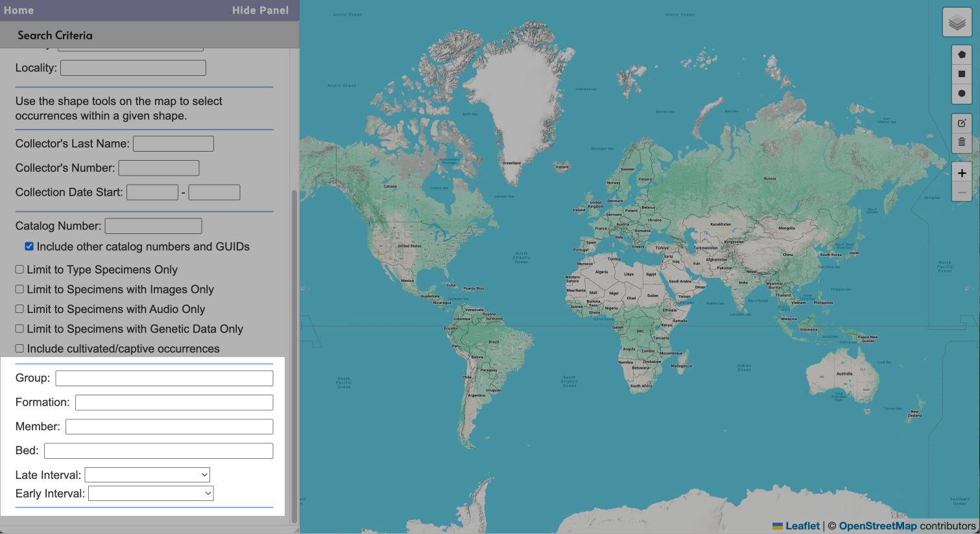Image resolution: width=980 pixels, height=534 pixels.
Task: Zoom in on the map
Action: tap(961, 173)
